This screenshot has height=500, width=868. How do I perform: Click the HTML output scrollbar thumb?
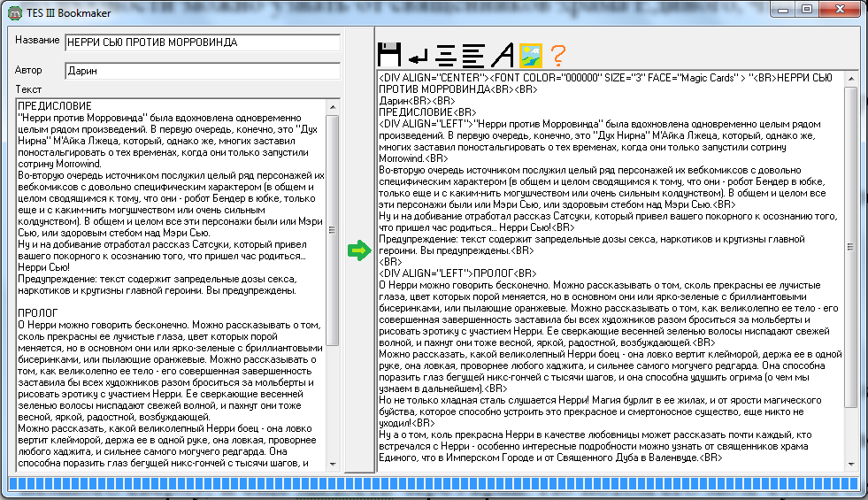(851, 247)
